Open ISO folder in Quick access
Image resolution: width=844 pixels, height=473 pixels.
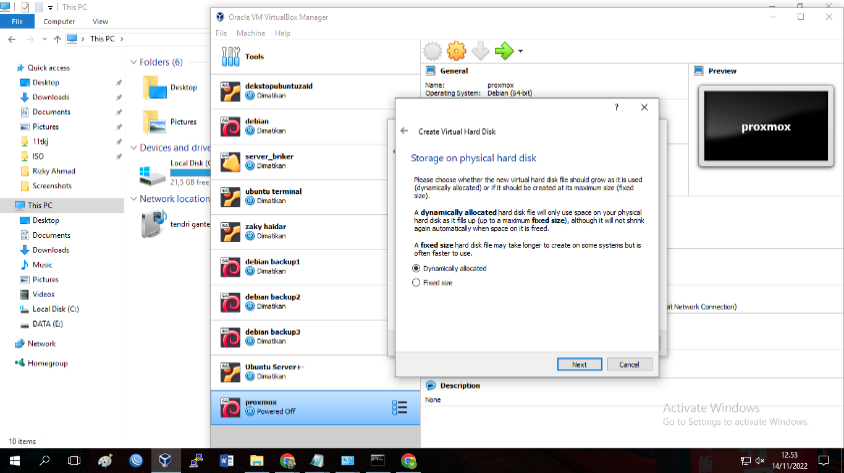click(x=38, y=156)
